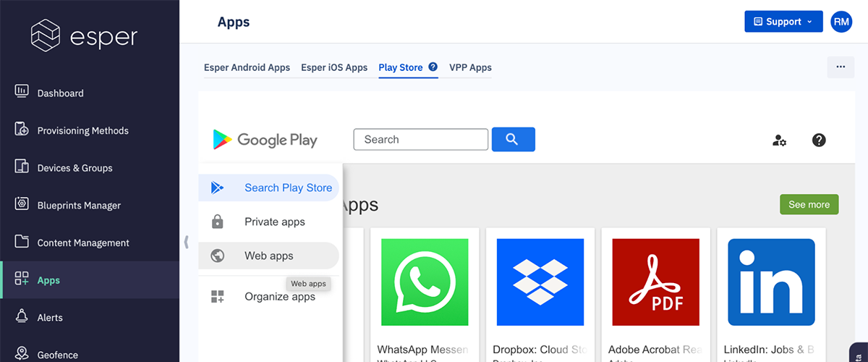Open the LinkedIn app thumbnail
This screenshot has height=362, width=868.
(x=772, y=282)
